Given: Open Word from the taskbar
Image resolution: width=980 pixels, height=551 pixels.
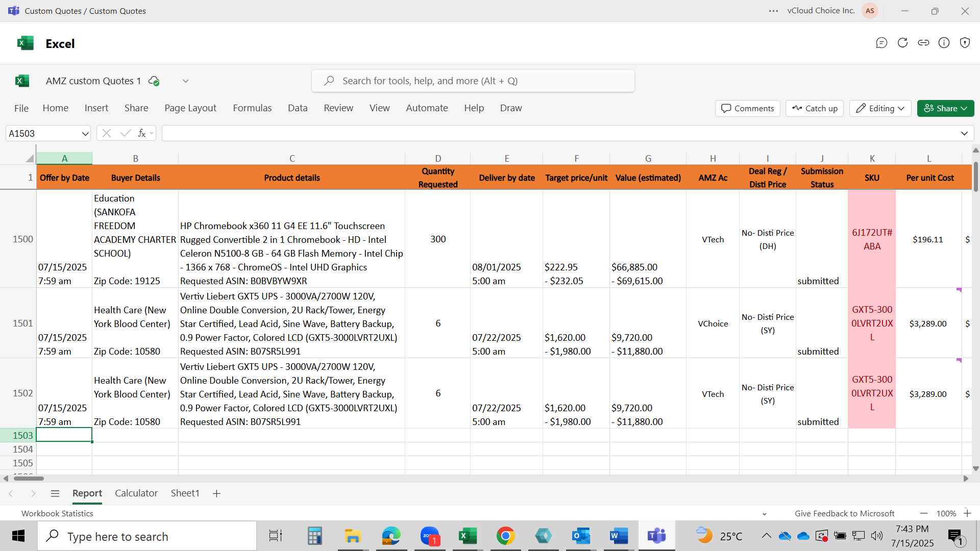Looking at the screenshot, I should coord(619,536).
